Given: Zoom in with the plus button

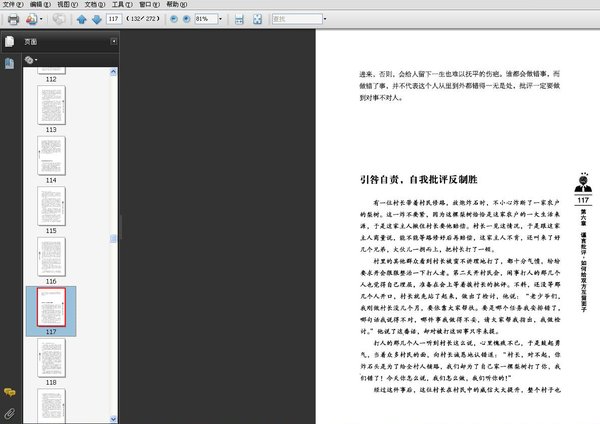Looking at the screenshot, I should click(x=186, y=19).
